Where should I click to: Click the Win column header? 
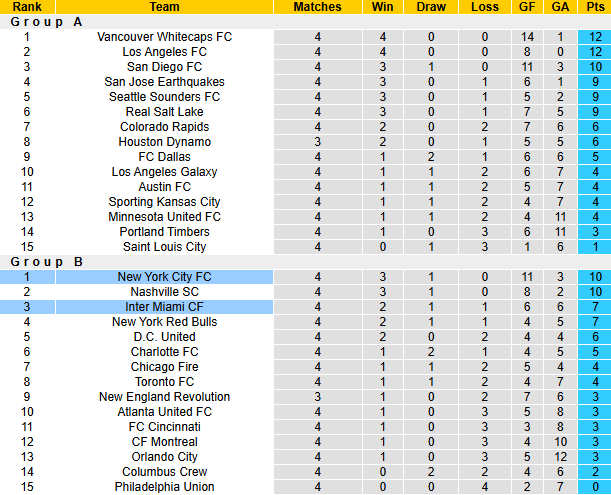[x=382, y=7]
